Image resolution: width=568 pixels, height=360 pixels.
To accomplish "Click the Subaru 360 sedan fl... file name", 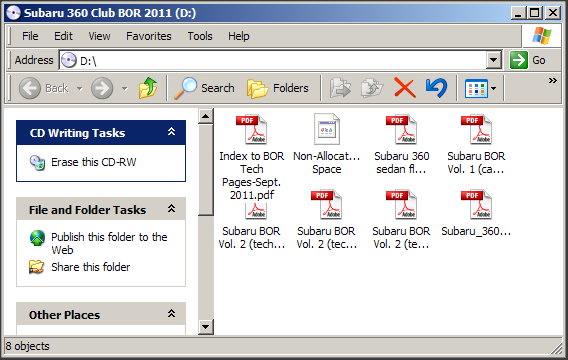I will point(401,163).
